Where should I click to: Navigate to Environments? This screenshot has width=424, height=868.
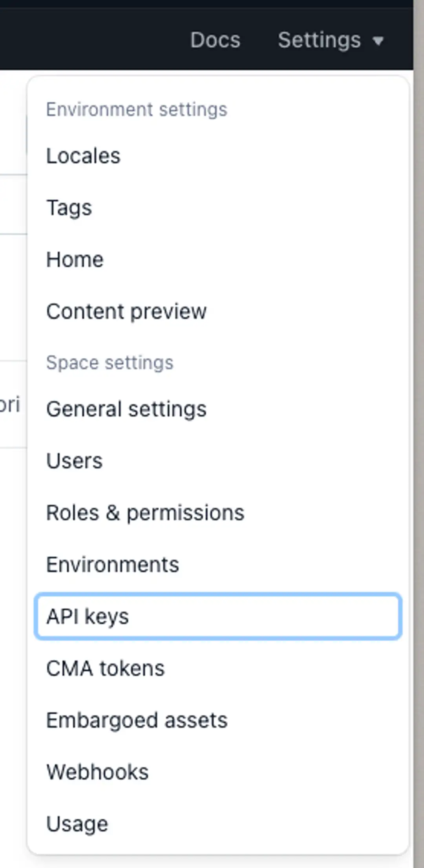[113, 565]
